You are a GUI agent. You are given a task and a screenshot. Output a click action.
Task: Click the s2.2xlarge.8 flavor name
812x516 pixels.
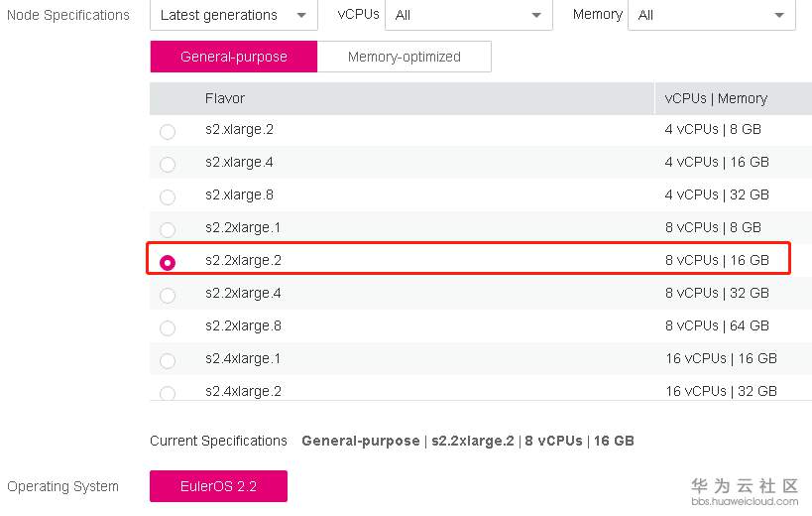(243, 325)
